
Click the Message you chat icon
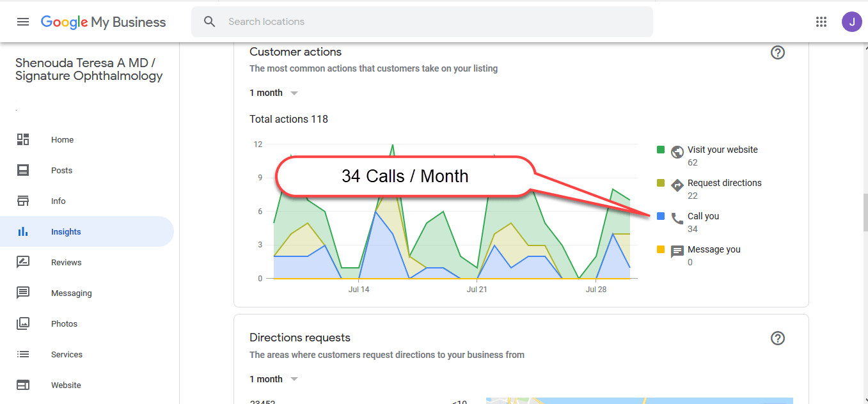click(x=677, y=252)
